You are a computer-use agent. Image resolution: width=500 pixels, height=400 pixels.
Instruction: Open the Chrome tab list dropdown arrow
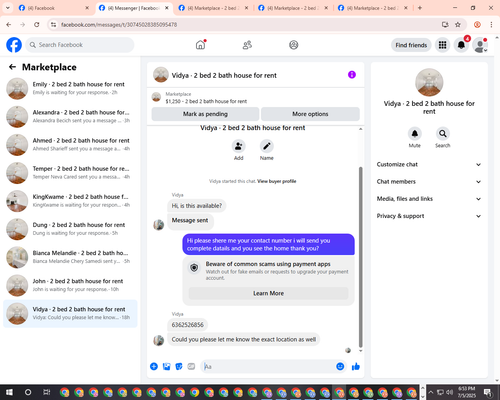click(x=7, y=8)
